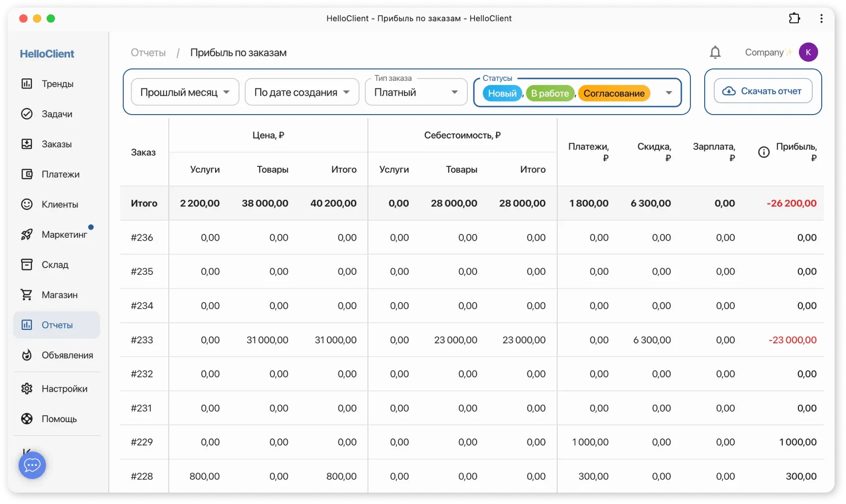846x504 pixels.
Task: Open the support chat bubble
Action: tap(32, 465)
